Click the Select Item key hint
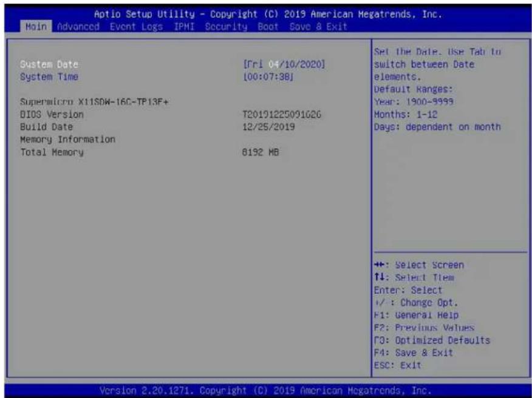Viewport: 532px width, 398px height. (414, 278)
